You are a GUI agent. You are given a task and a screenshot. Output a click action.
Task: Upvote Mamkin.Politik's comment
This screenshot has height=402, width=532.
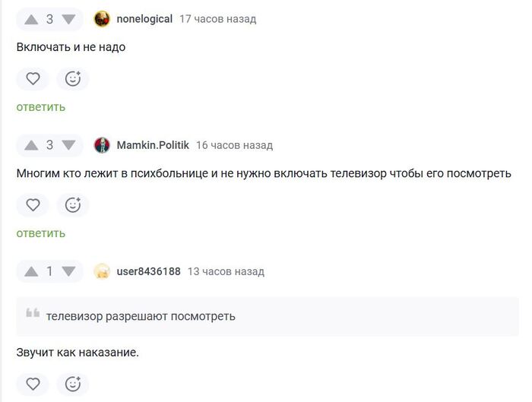tap(31, 145)
